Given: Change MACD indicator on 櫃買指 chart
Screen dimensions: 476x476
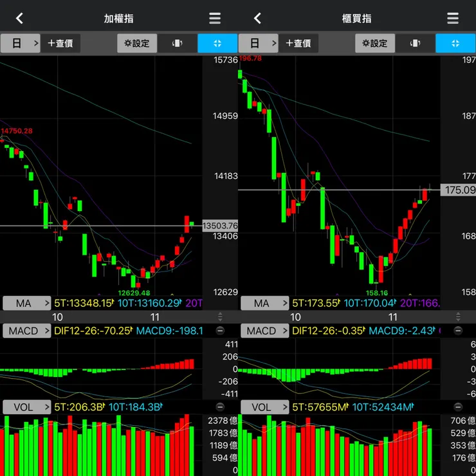Looking at the screenshot, I should point(265,331).
